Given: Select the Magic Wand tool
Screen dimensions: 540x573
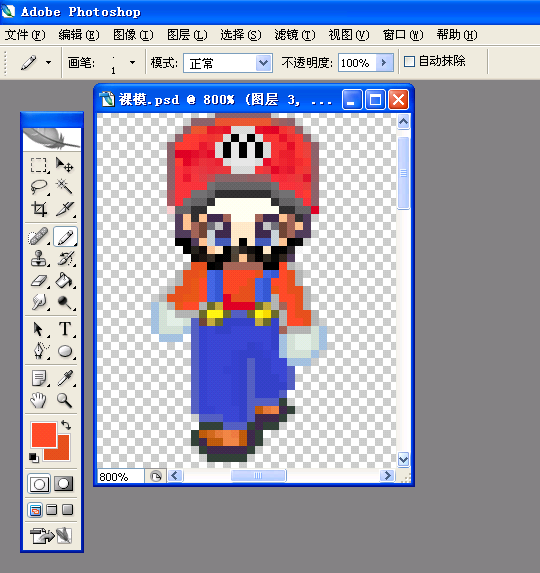Looking at the screenshot, I should click(65, 187).
